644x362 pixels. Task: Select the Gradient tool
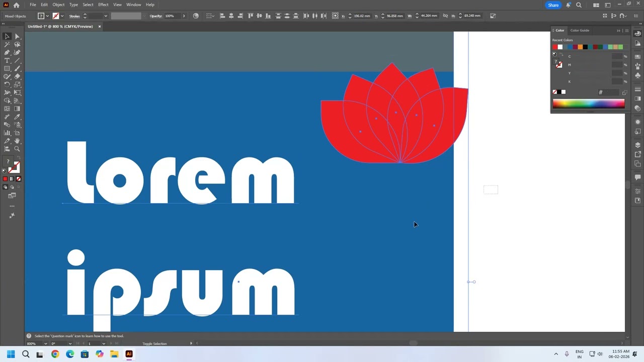[17, 109]
